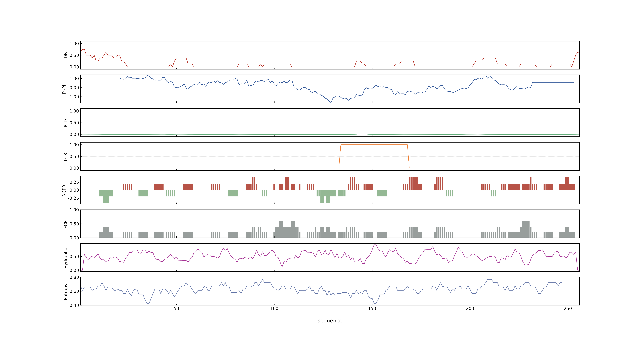Click the -1.00 tick on Pi-Pi axis
This screenshot has width=644, height=343.
[73, 97]
